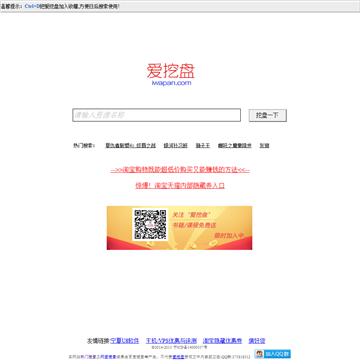Viewport: 360px width, 360px height.
Task: Click the QR code in the banner
Action: (x=150, y=224)
